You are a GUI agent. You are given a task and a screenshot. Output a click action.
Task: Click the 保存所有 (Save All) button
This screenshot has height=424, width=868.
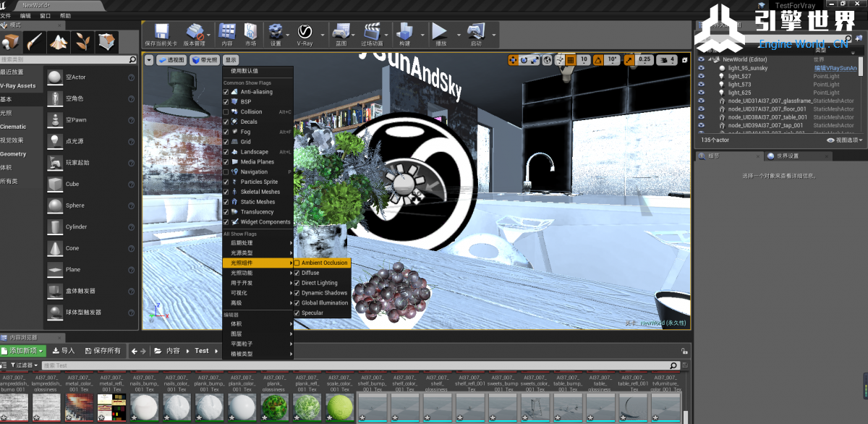pyautogui.click(x=102, y=351)
